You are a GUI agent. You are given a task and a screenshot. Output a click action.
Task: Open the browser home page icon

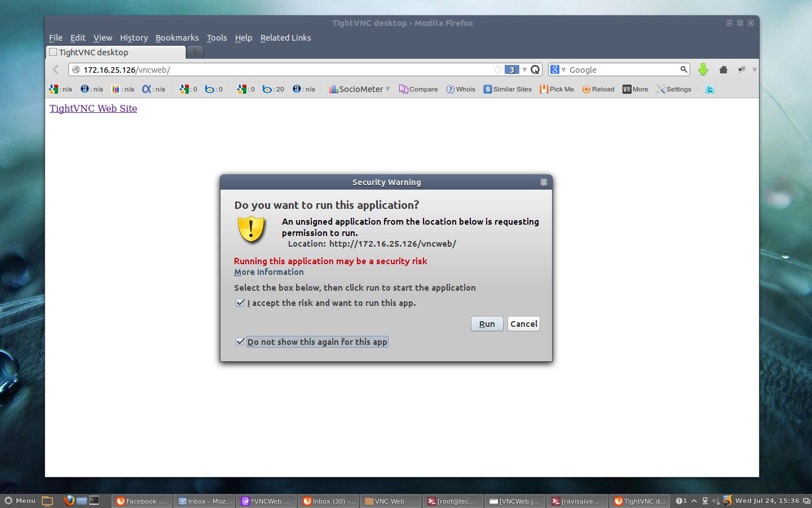723,69
